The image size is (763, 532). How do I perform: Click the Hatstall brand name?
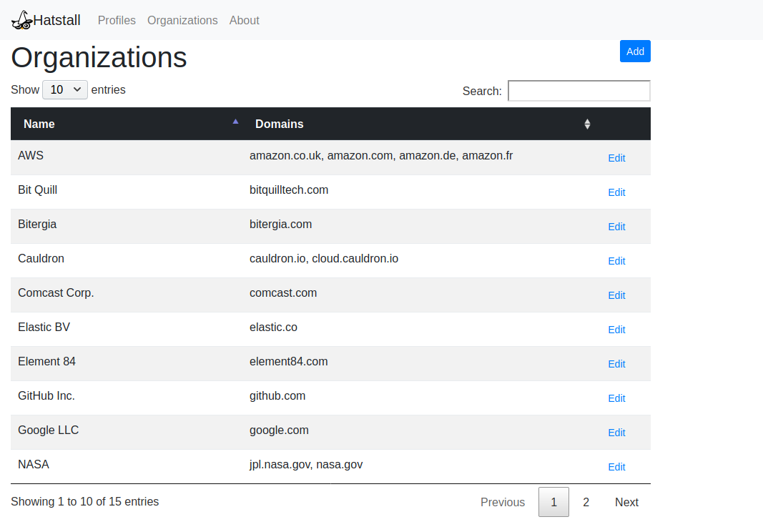pos(57,21)
